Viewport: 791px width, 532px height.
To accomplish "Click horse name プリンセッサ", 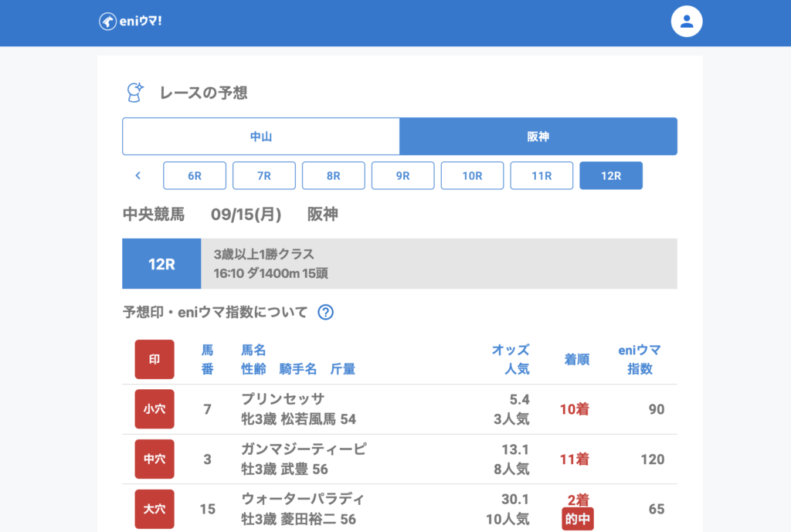I will [283, 399].
